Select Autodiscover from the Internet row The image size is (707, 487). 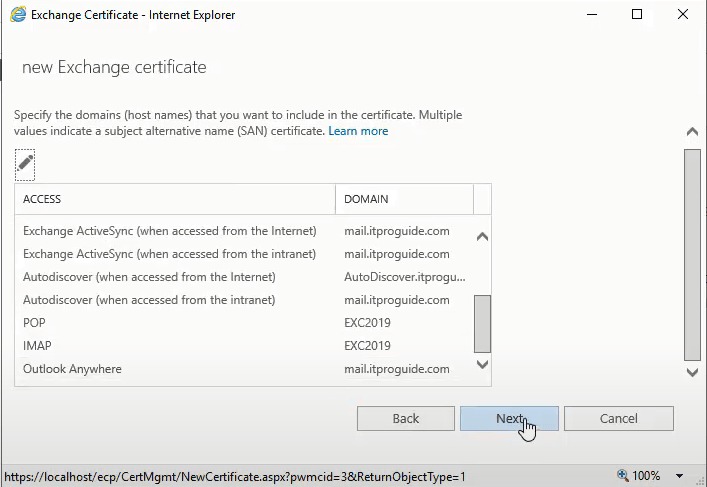[244, 277]
